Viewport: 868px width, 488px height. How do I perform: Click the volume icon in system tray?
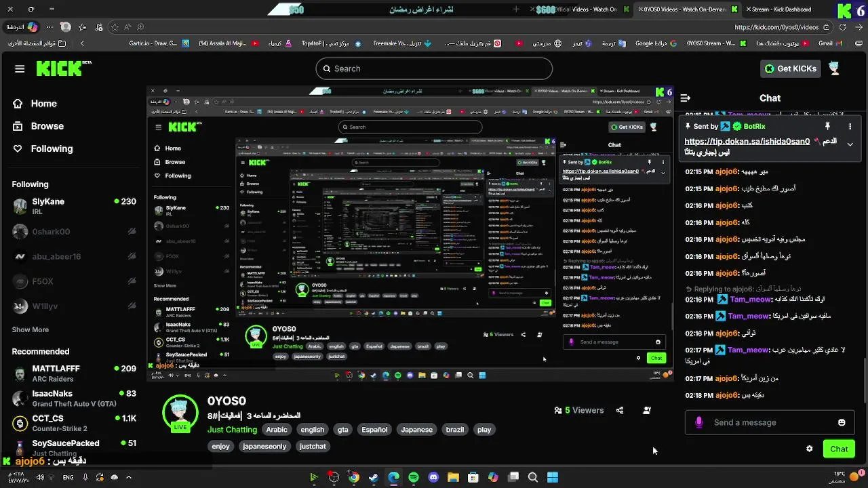[x=40, y=477]
